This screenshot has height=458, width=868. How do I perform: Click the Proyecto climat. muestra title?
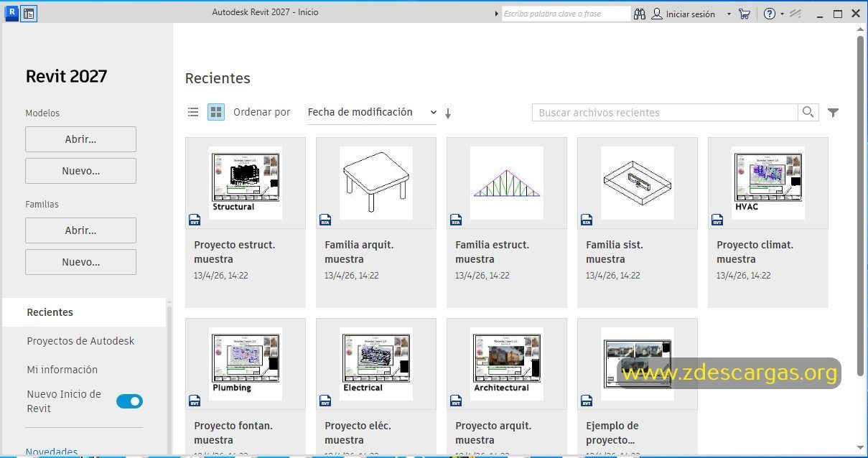tap(755, 252)
